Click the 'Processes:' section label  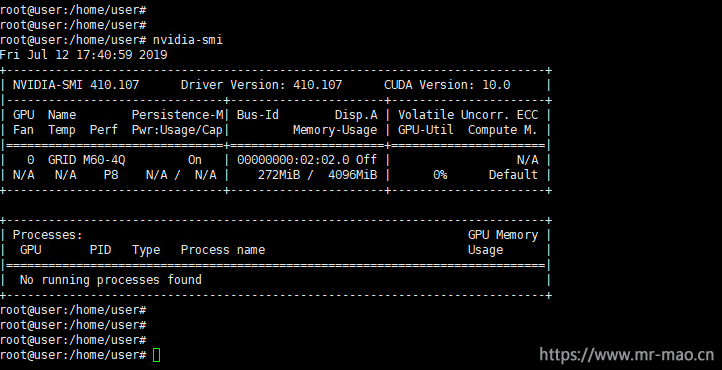pyautogui.click(x=47, y=235)
